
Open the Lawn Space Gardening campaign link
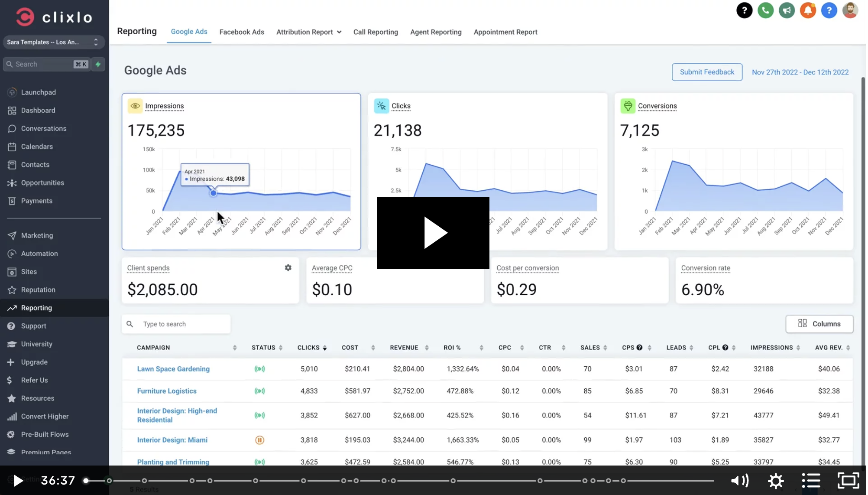pos(174,369)
